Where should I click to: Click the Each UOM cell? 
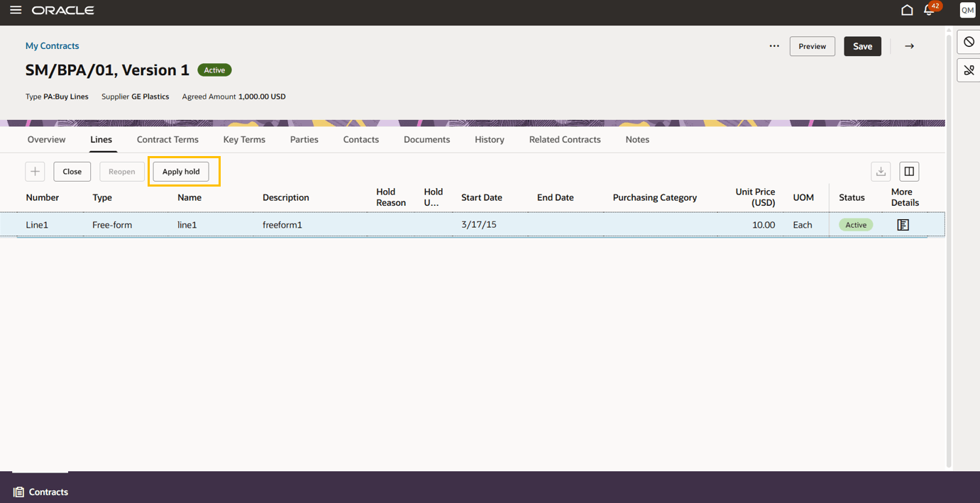tap(803, 225)
